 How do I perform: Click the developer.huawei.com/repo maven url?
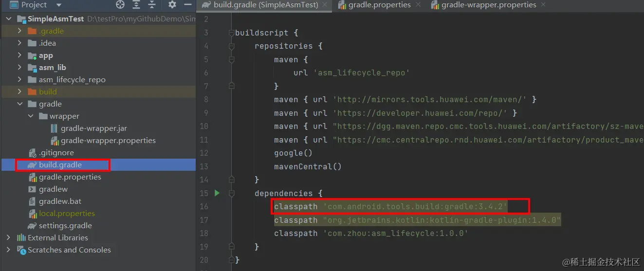420,113
